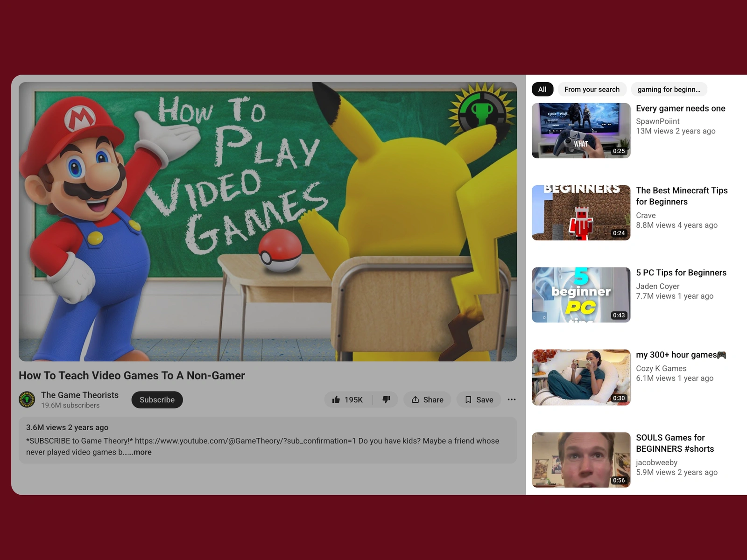The height and width of the screenshot is (560, 747).
Task: Click the 0:25 duration badge
Action: pyautogui.click(x=619, y=151)
